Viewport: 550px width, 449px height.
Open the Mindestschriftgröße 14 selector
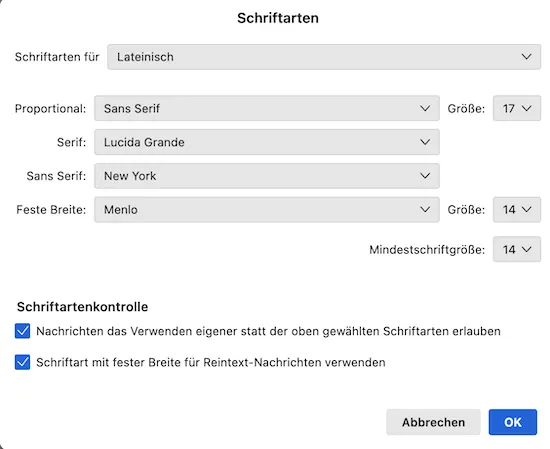[517, 249]
